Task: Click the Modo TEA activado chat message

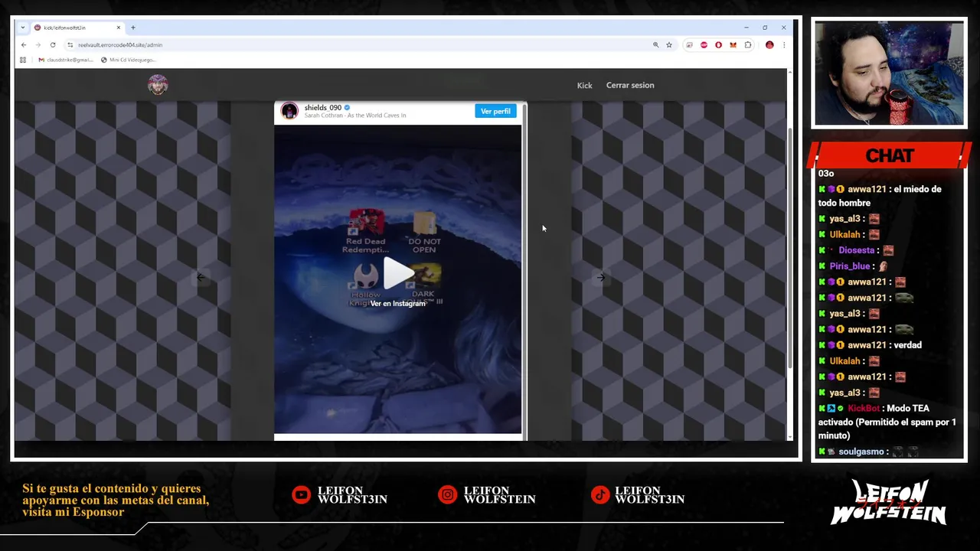Action: (887, 422)
